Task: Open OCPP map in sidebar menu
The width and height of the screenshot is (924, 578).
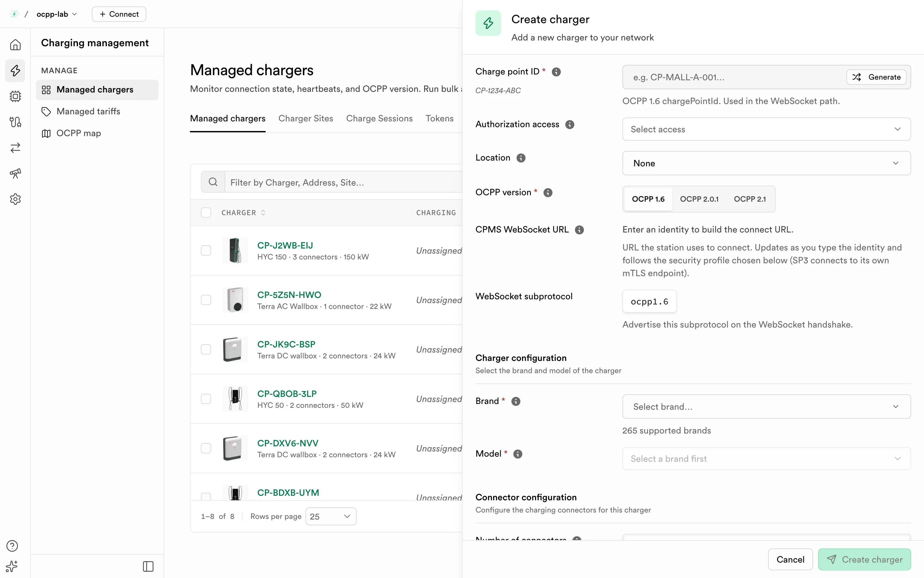Action: [x=97, y=133]
